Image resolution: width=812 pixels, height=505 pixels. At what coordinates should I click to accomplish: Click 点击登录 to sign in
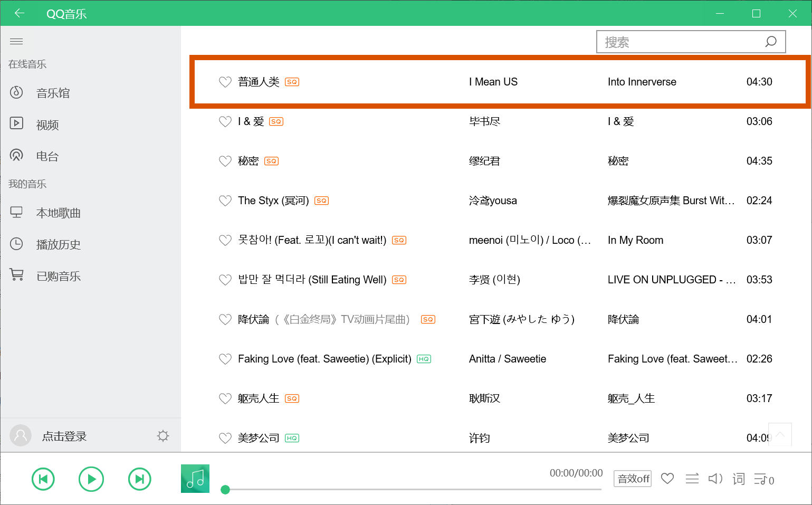click(x=64, y=436)
